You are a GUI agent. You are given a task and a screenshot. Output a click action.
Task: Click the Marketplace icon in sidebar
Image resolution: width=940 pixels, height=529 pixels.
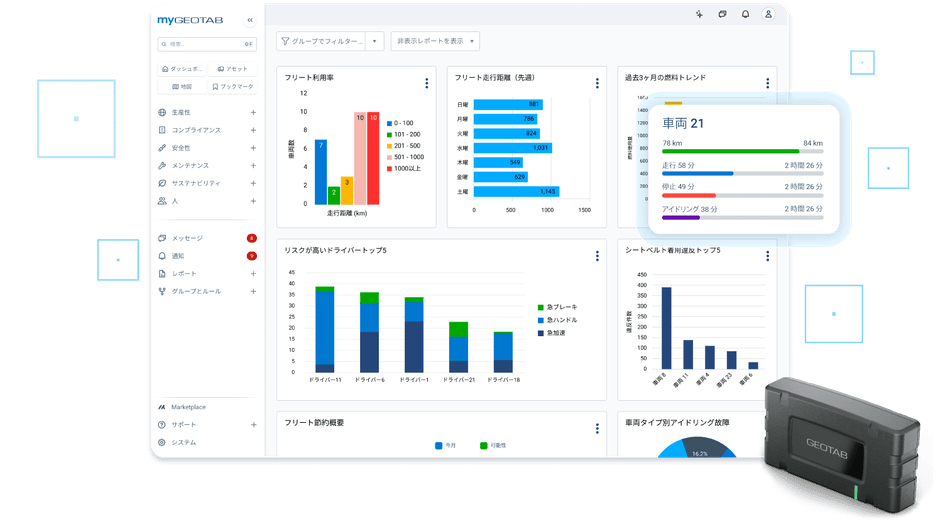(162, 407)
